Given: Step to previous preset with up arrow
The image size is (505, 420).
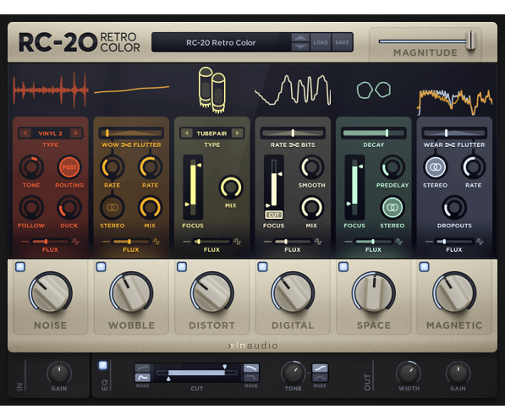Looking at the screenshot, I should pos(300,38).
